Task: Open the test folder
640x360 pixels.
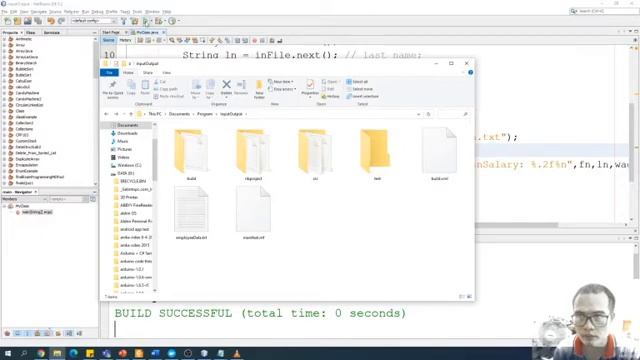Action: (x=377, y=155)
